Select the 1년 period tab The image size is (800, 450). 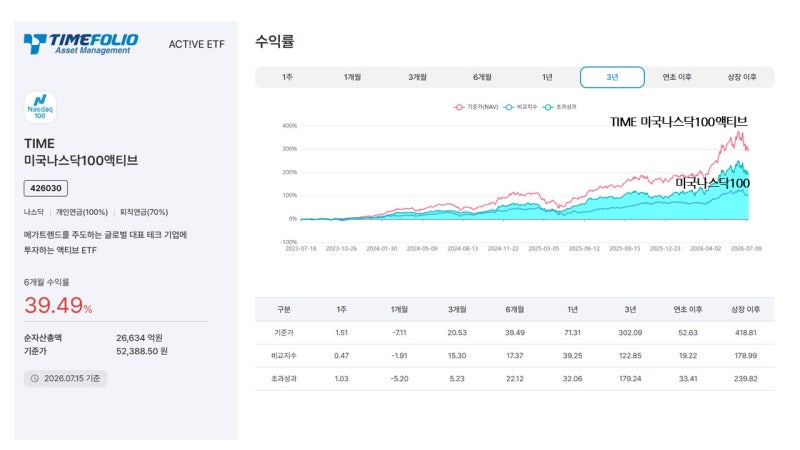pos(547,77)
